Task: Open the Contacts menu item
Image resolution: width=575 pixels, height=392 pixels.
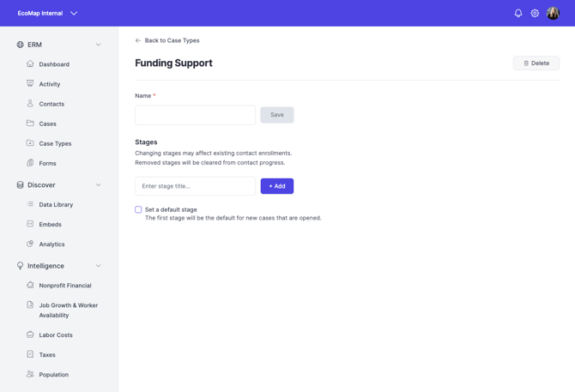Action: tap(51, 104)
